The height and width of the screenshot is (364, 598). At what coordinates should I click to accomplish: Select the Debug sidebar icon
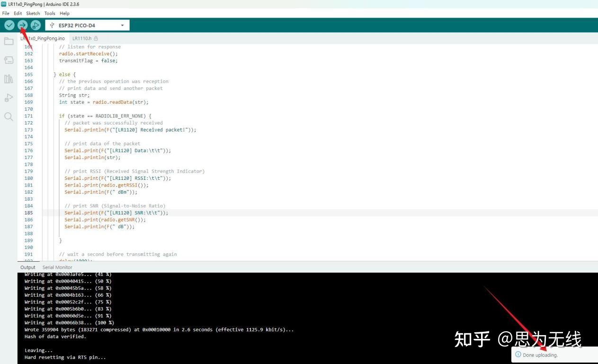(9, 98)
